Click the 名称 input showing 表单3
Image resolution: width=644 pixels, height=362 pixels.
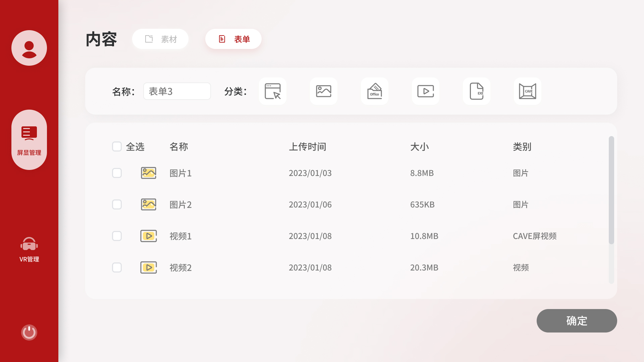point(177,91)
